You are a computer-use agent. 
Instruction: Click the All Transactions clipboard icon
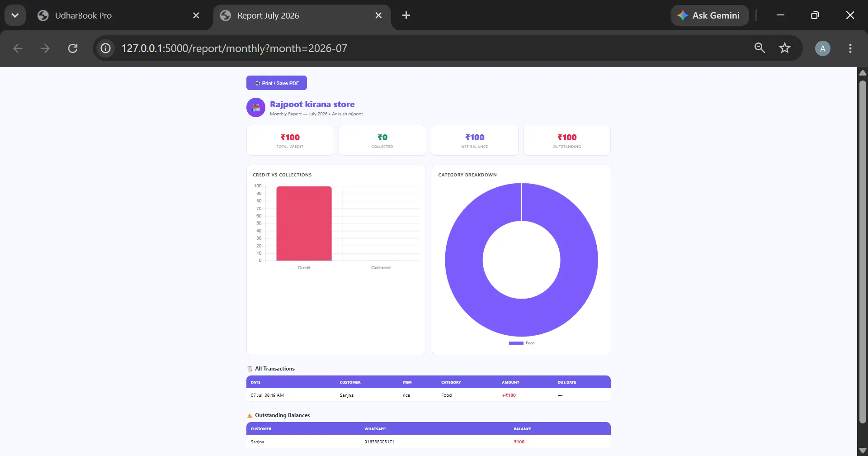pyautogui.click(x=250, y=369)
